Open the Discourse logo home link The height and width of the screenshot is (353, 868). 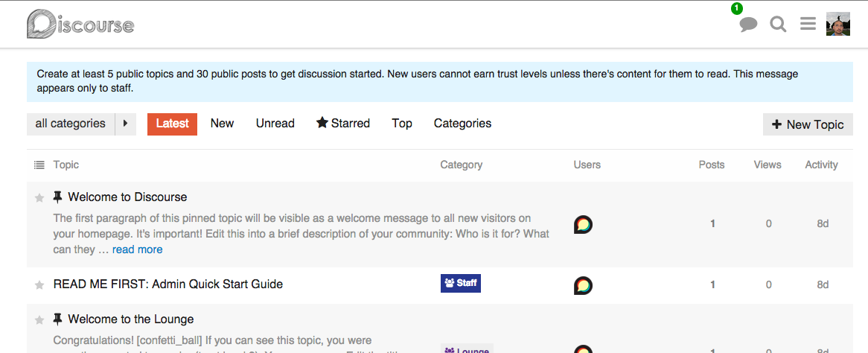pos(80,25)
